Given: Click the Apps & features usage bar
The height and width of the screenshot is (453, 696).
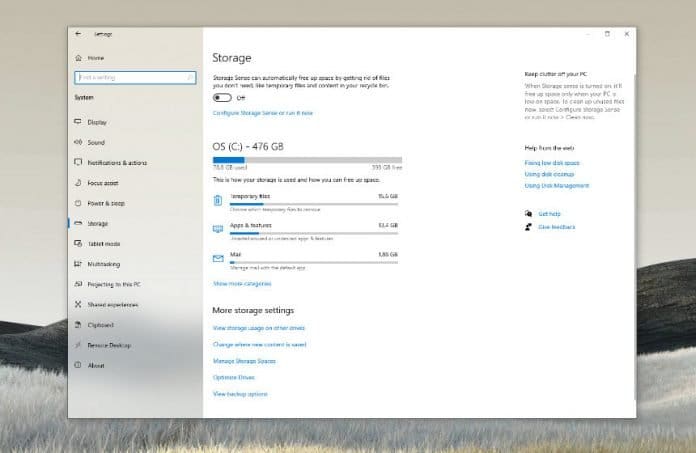Looking at the screenshot, I should click(x=314, y=233).
